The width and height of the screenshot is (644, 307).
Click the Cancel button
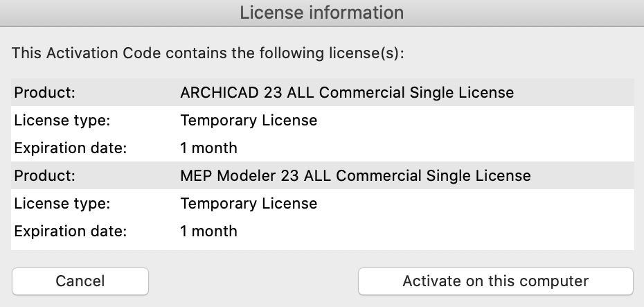point(80,281)
